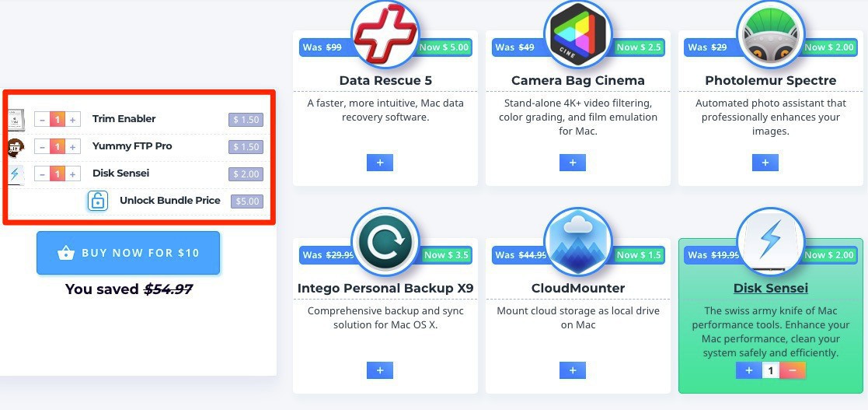The image size is (868, 410).
Task: Click the Now $ 2.5 badge
Action: click(x=639, y=47)
